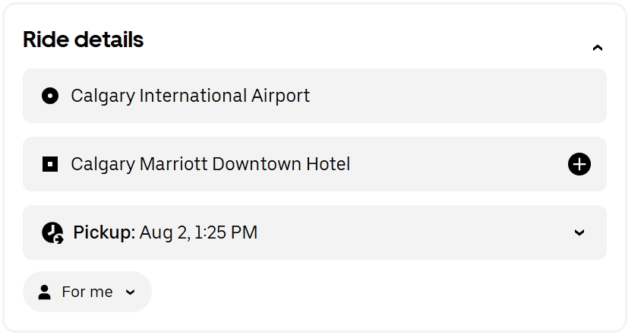Select the For me label

tap(87, 292)
